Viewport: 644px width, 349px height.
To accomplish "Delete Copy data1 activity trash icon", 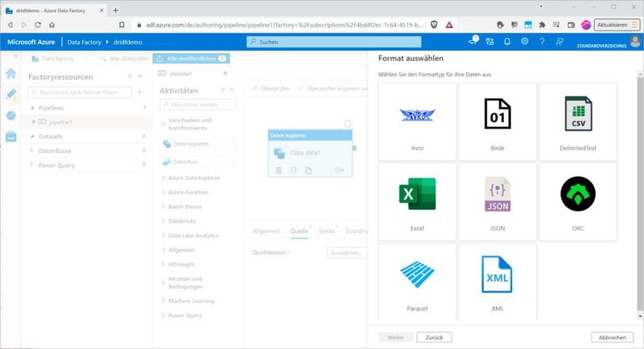I will (279, 170).
